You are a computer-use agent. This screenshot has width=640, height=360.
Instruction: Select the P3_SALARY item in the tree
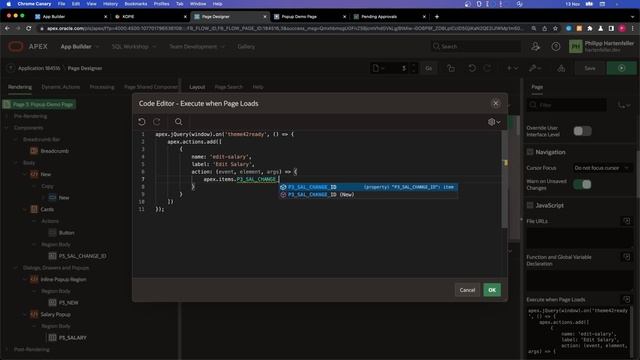point(72,338)
